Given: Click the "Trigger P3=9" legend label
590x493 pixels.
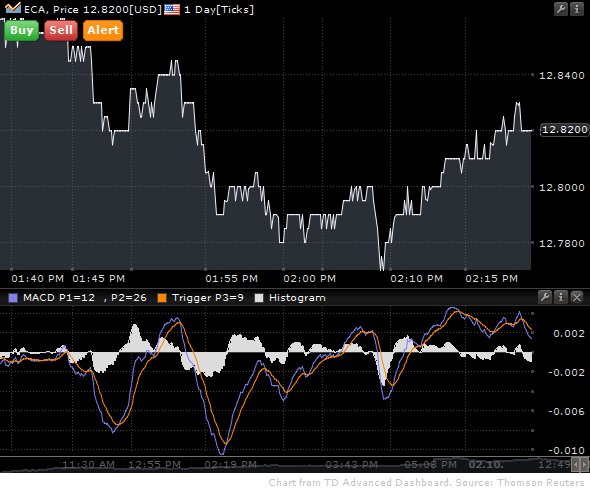Looking at the screenshot, I should point(208,298).
